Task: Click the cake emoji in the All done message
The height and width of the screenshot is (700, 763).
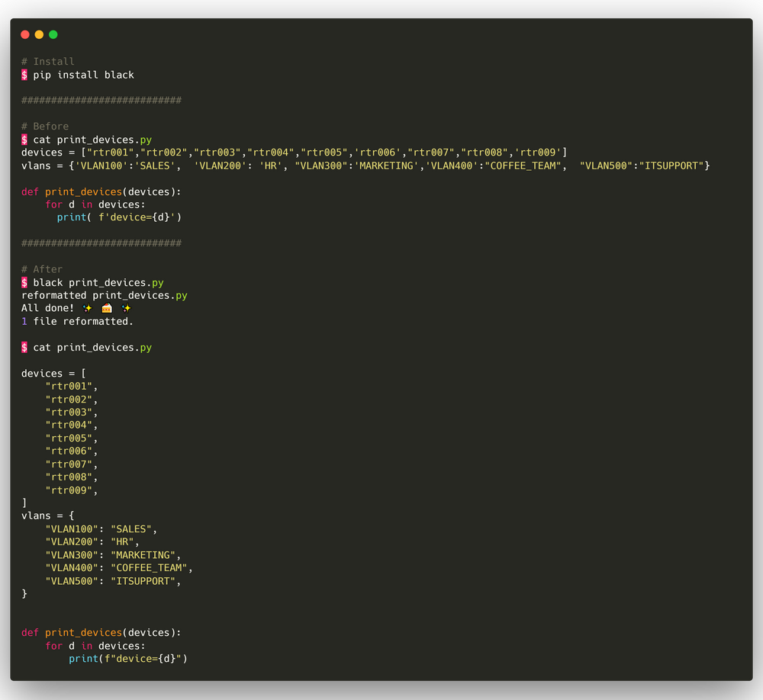Action: (x=106, y=307)
